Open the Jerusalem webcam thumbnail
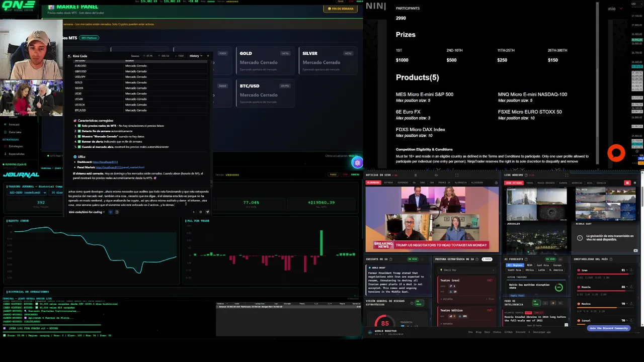The height and width of the screenshot is (362, 644). 536,237
